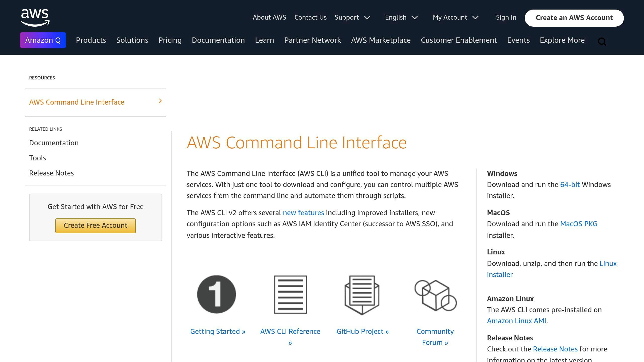The image size is (644, 362).
Task: Open Customer Enablement menu
Action: 459,40
